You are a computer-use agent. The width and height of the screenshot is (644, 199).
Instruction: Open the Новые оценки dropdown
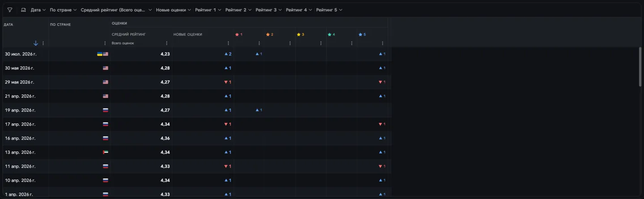(x=174, y=10)
